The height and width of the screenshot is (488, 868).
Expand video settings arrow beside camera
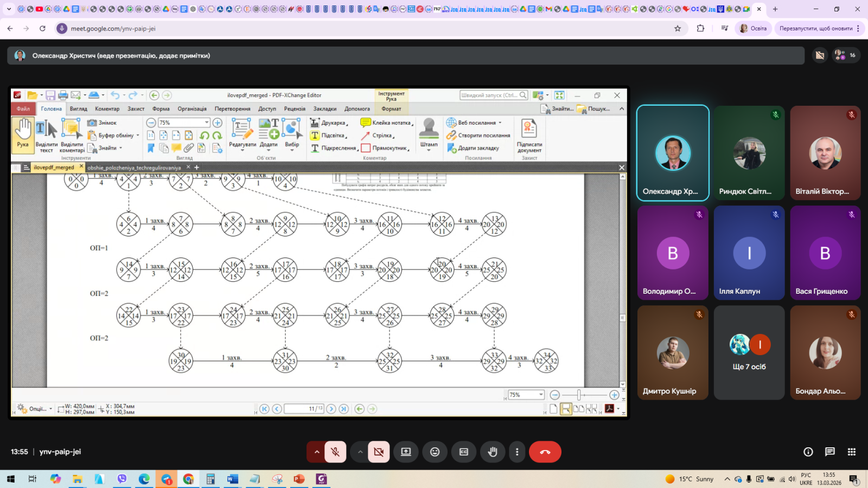tap(360, 452)
